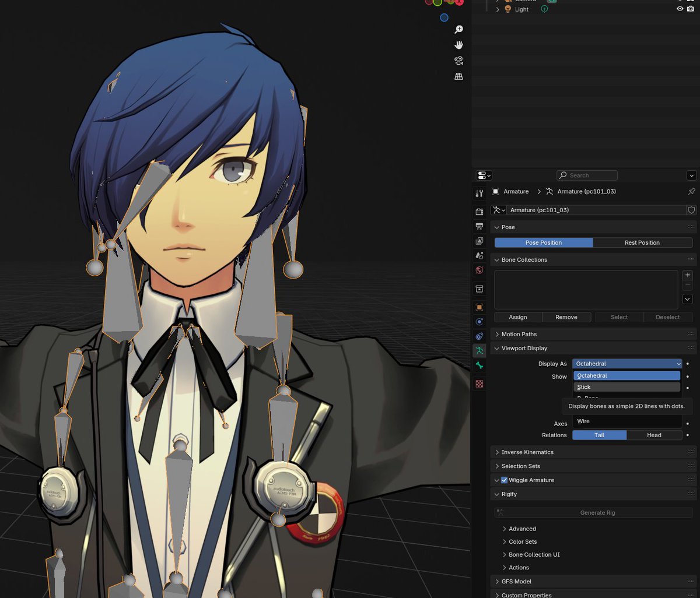Click the Light object bulb icon
The height and width of the screenshot is (598, 700).
tap(508, 9)
